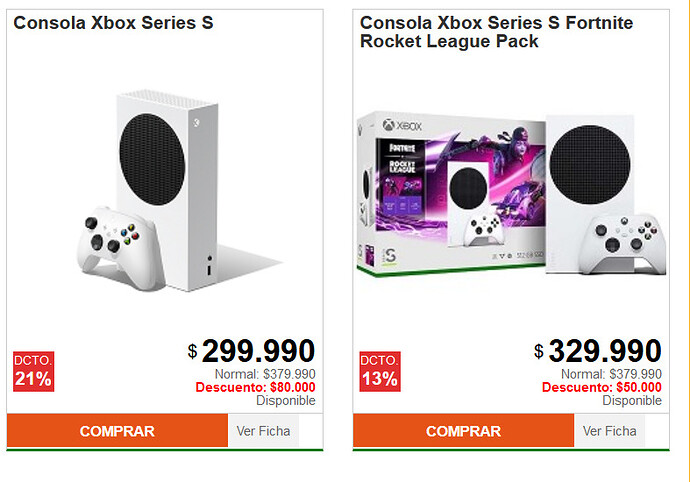Viewport: 690px width, 482px height.
Task: Click Disponible under the Xbox Series S
Action: [x=285, y=400]
